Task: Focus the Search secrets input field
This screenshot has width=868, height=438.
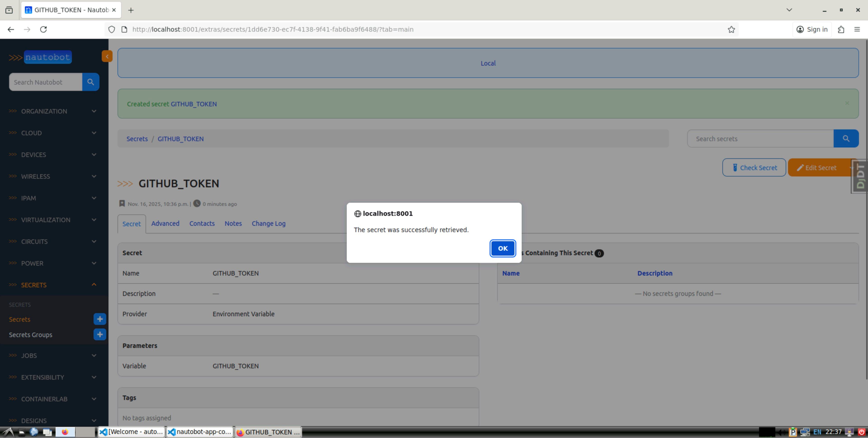Action: pyautogui.click(x=760, y=139)
